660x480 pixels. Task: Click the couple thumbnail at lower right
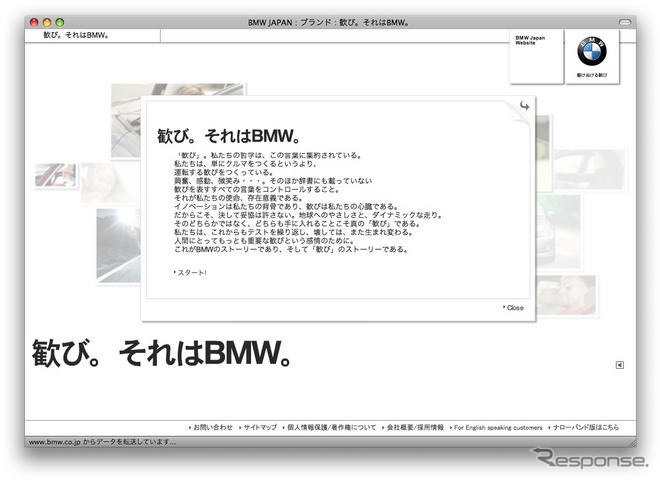point(567,295)
